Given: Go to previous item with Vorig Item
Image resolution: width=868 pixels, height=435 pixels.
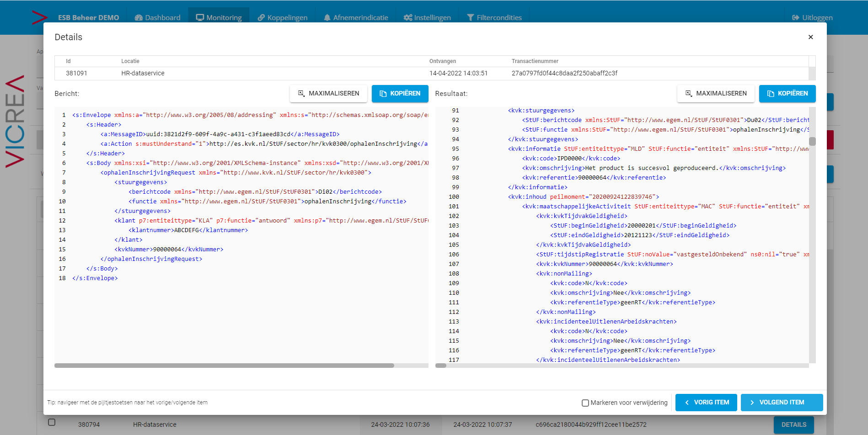Looking at the screenshot, I should (706, 403).
